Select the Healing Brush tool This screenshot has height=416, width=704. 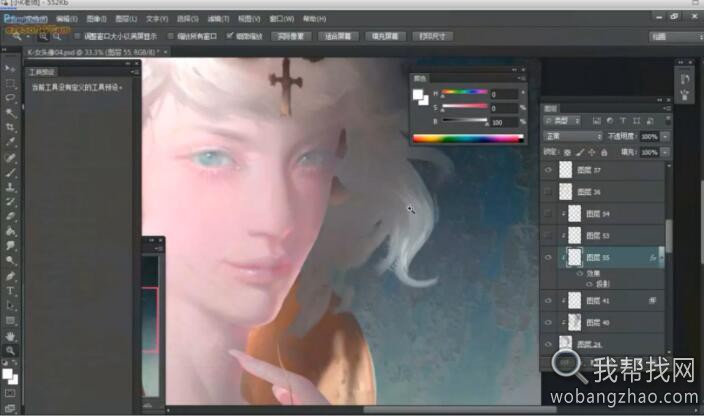(x=10, y=158)
